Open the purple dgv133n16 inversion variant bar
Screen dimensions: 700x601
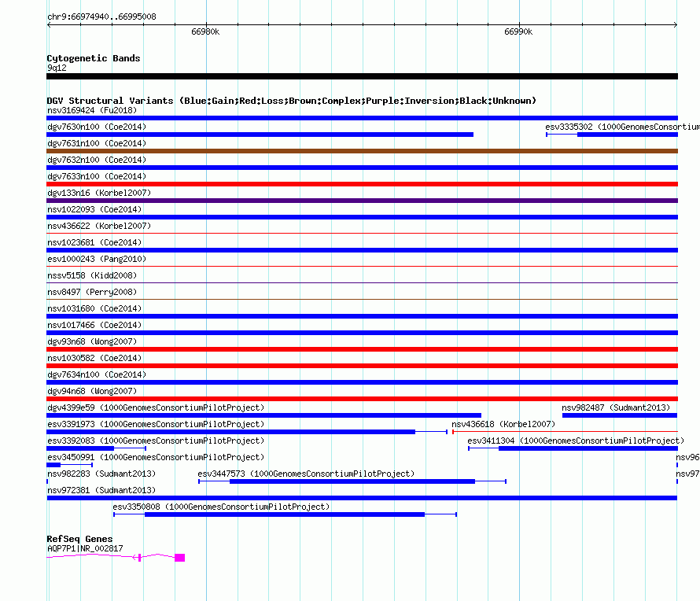[362, 201]
